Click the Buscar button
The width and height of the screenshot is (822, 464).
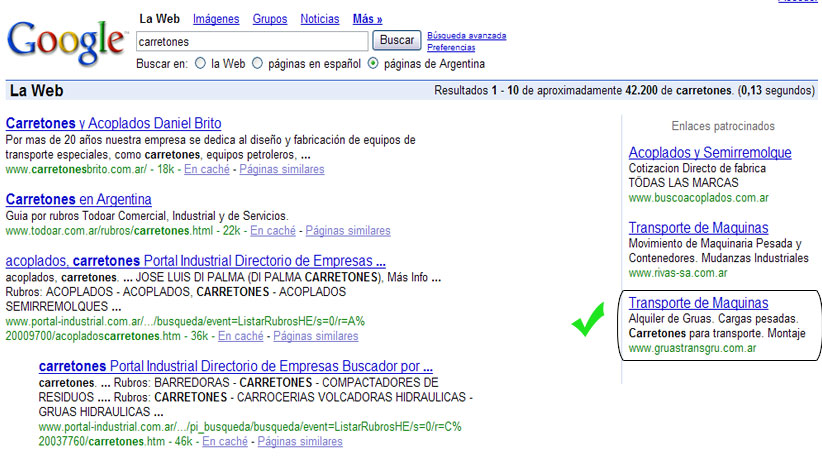[397, 40]
